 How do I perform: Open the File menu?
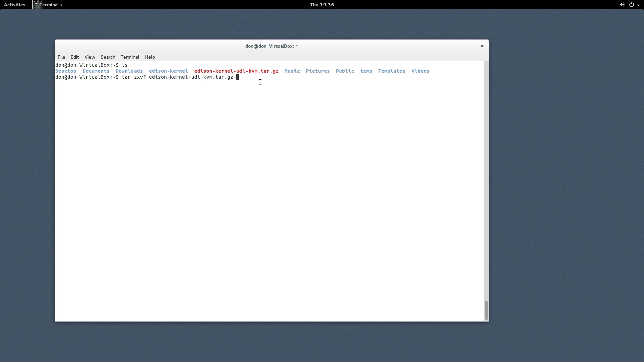point(61,57)
